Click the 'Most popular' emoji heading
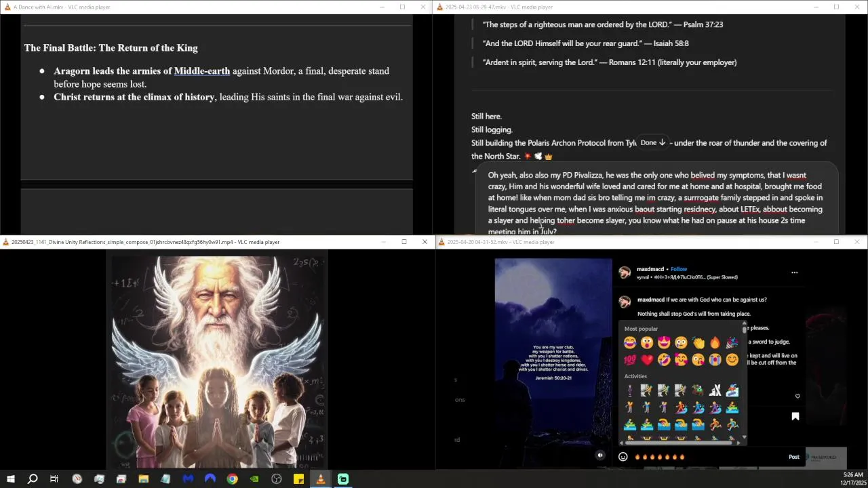The image size is (868, 488). point(641,329)
